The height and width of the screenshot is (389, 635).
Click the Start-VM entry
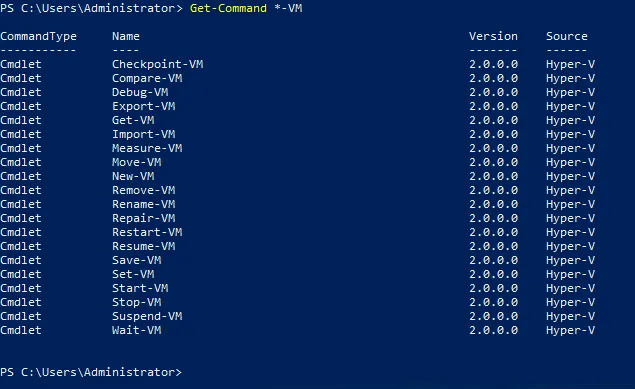tap(140, 288)
